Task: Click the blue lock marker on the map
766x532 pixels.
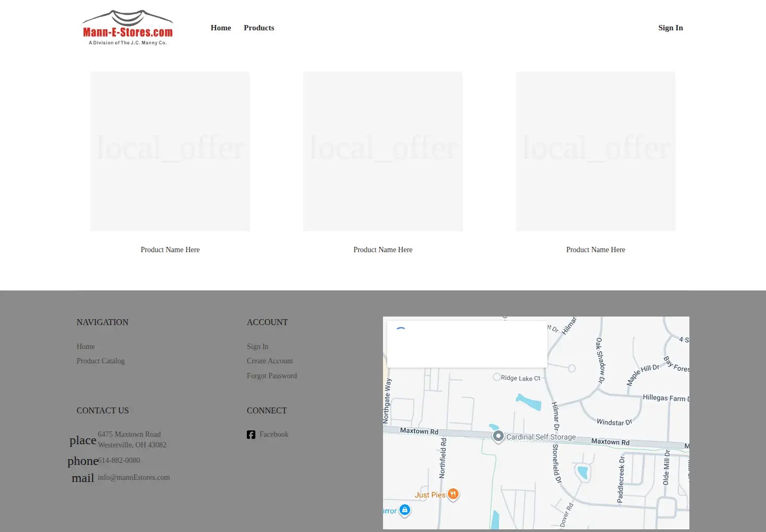Action: click(x=405, y=510)
